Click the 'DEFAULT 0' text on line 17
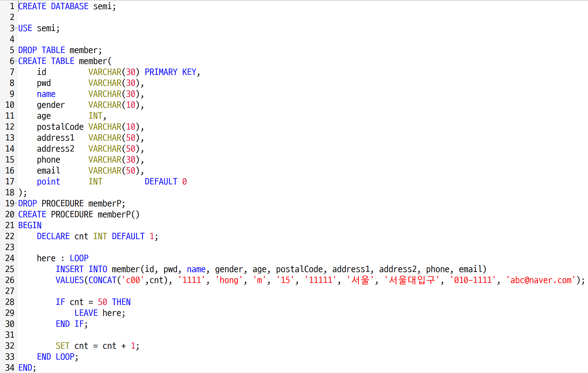Screen dimensions: 588x373 166,181
